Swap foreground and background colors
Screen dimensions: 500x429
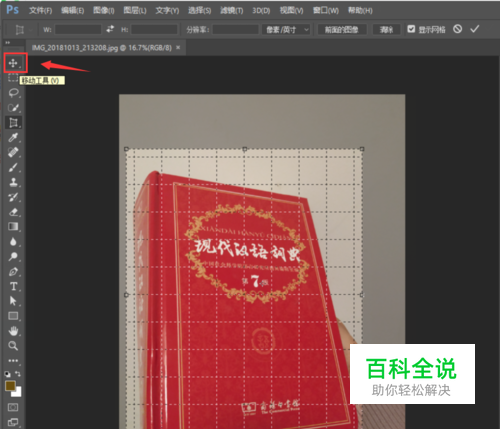point(18,374)
